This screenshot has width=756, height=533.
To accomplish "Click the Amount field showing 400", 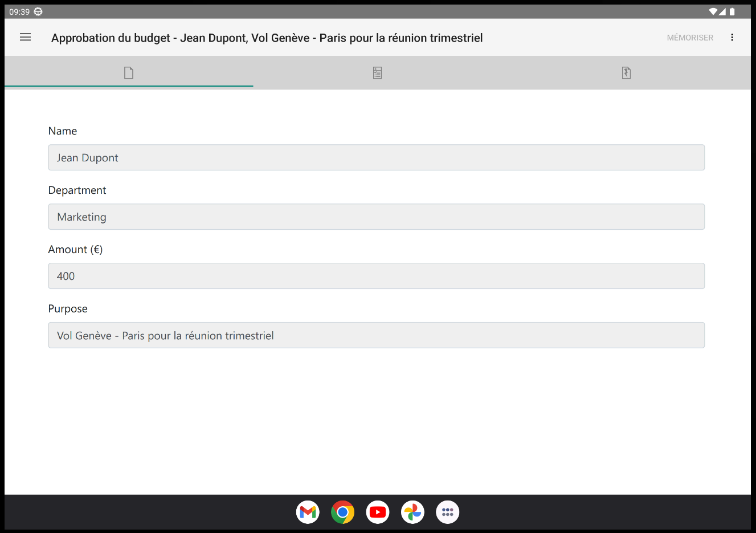I will coord(376,276).
